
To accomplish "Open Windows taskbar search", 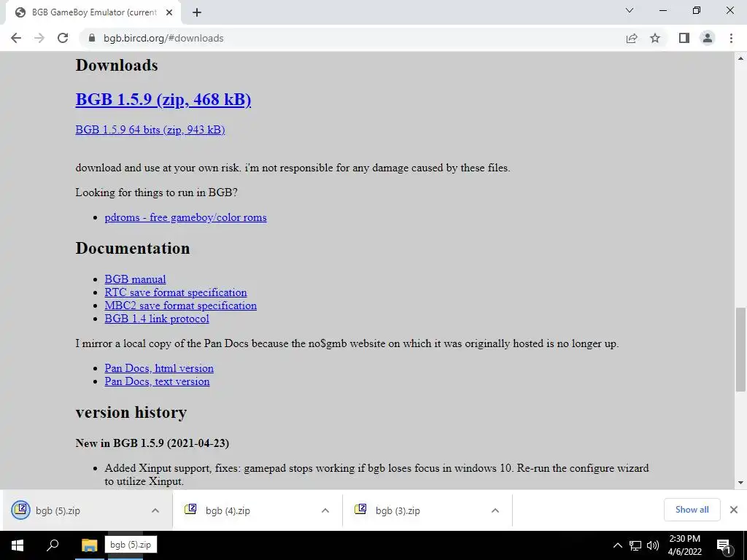I will (x=53, y=545).
